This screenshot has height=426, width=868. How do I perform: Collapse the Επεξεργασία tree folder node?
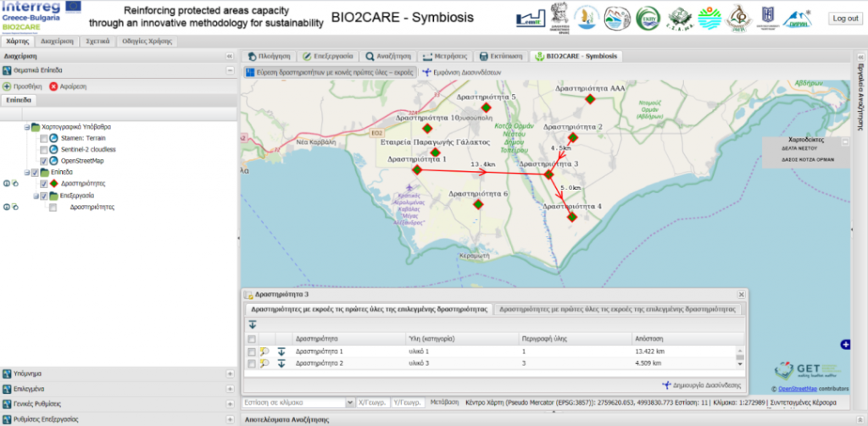click(x=36, y=196)
